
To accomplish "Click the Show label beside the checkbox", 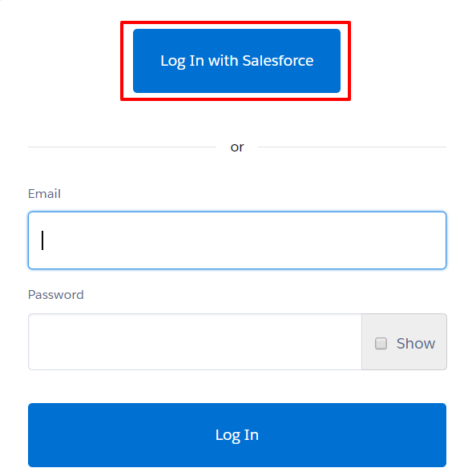I will coord(416,343).
